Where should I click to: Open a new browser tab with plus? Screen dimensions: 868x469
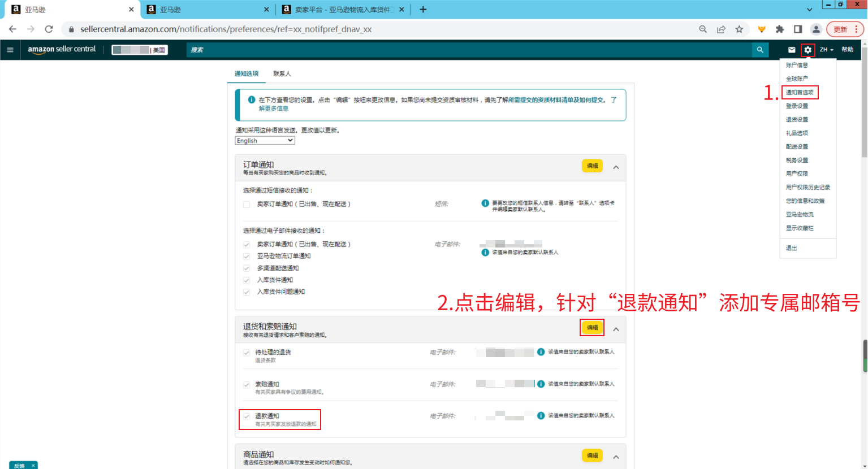point(423,9)
